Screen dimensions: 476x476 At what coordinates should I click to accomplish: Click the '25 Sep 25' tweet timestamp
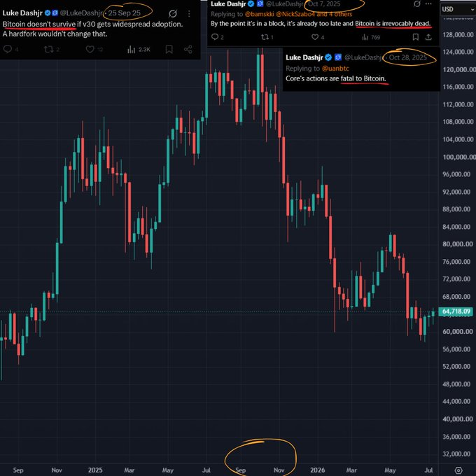click(125, 13)
